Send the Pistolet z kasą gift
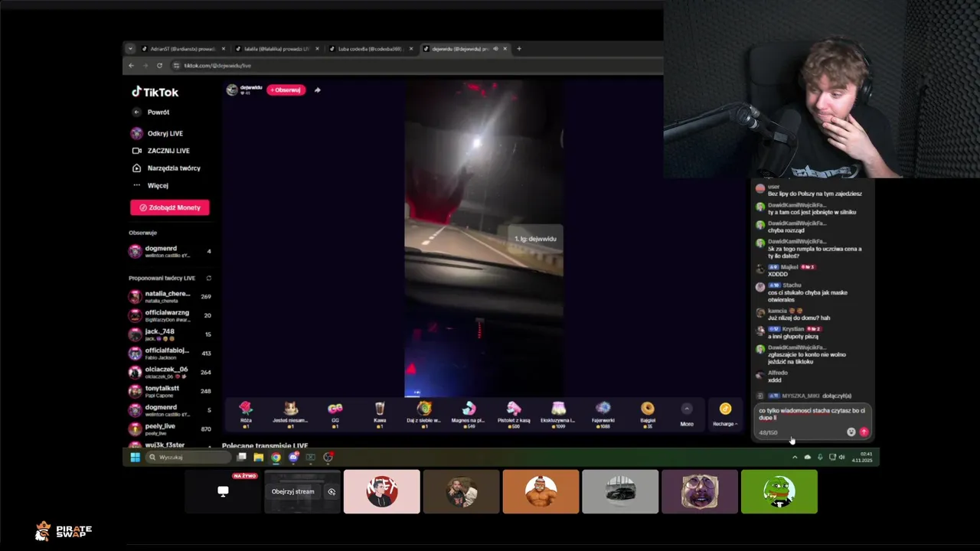 514,413
